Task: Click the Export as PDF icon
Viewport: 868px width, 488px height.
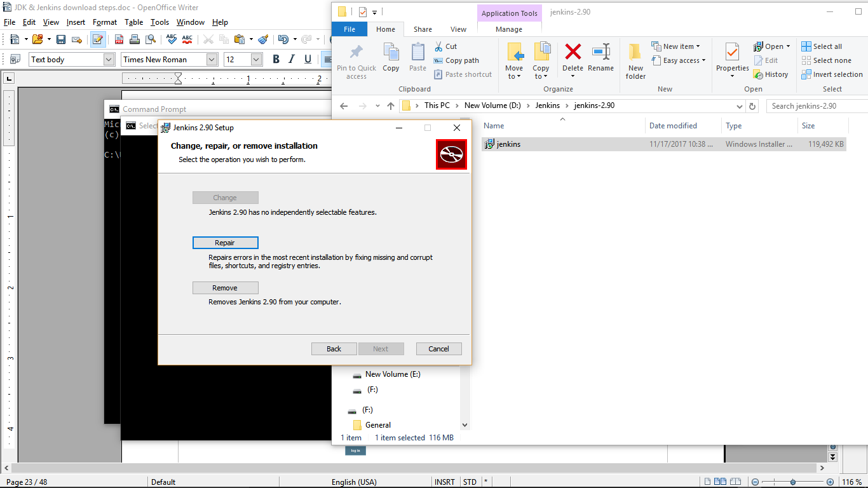Action: [118, 39]
